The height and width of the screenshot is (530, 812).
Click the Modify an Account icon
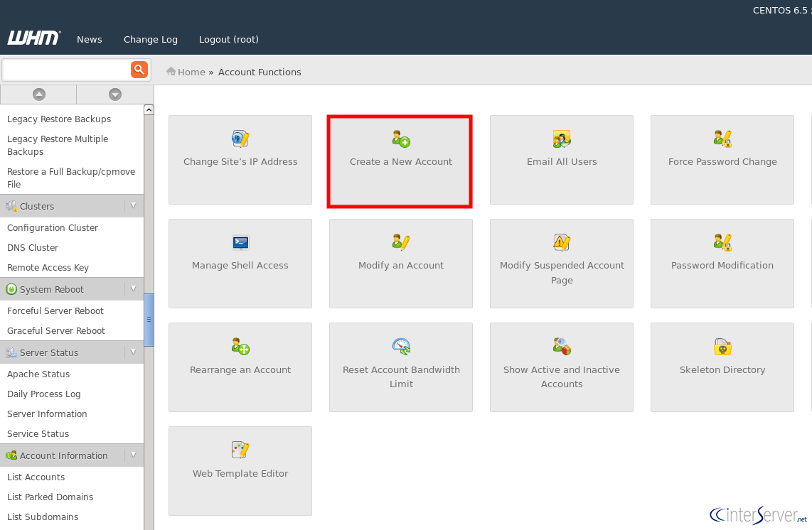[x=401, y=242]
